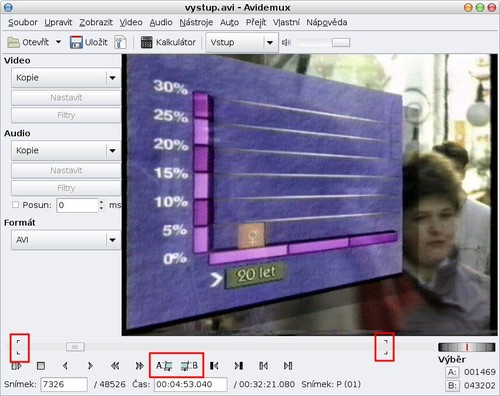Click the Čas time field

[x=191, y=384]
